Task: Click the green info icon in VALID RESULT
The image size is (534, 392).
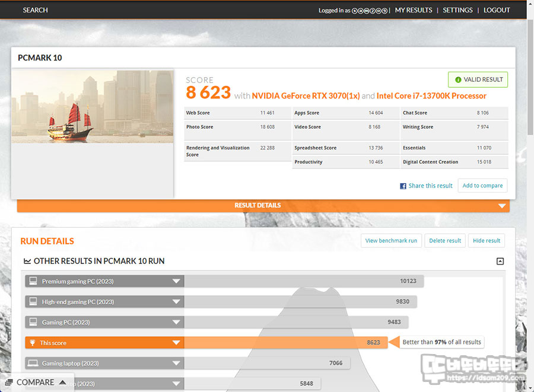Action: tap(458, 79)
